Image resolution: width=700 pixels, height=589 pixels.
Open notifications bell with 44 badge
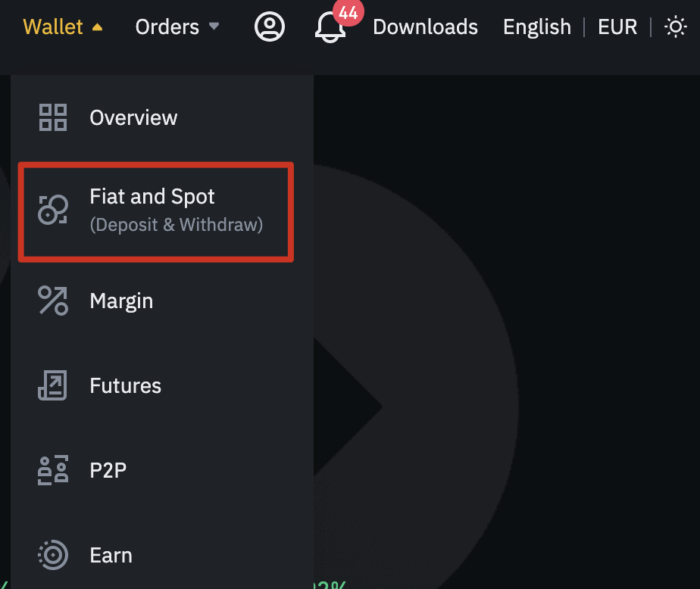(330, 27)
